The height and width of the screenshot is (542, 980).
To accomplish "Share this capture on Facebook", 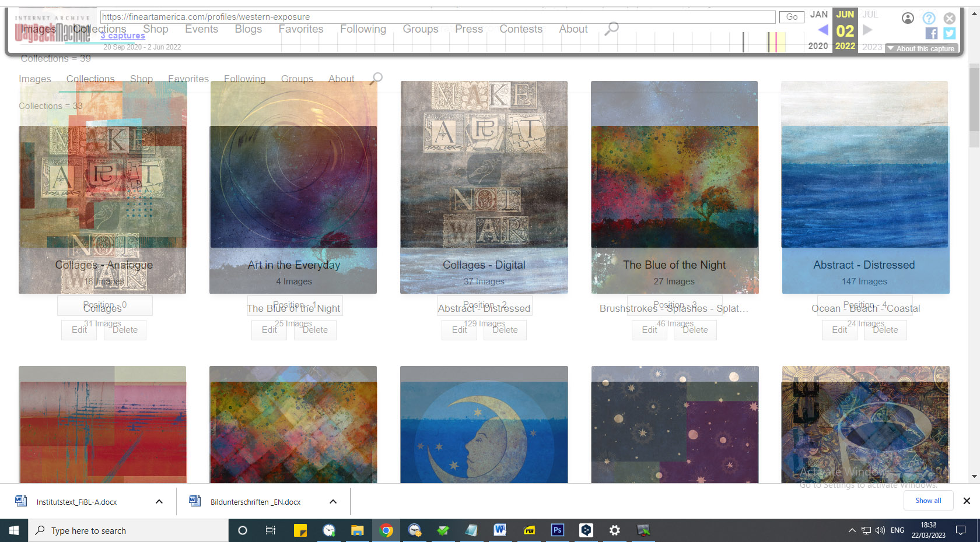I will click(x=932, y=34).
